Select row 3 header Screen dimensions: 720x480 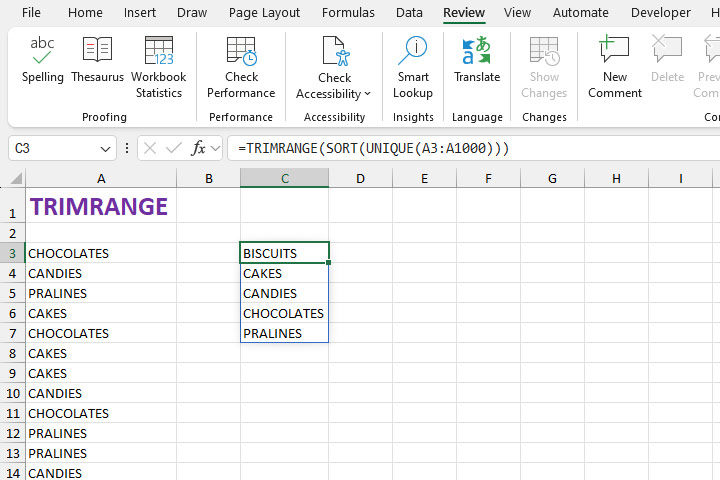tap(12, 253)
